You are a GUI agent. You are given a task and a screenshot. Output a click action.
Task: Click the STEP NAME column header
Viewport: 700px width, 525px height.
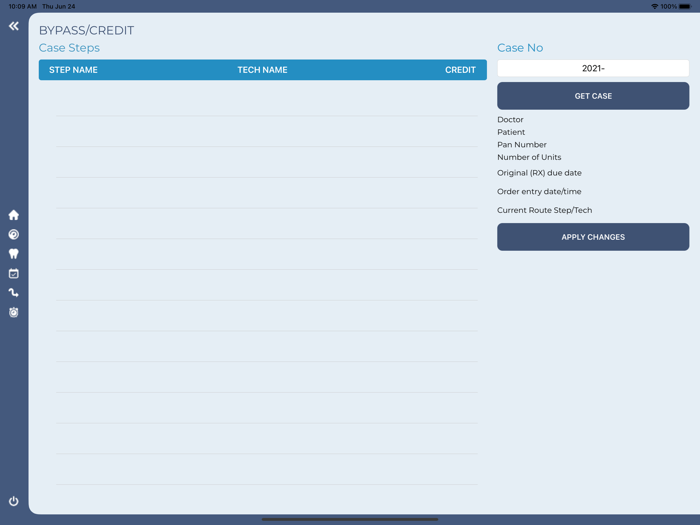(73, 70)
